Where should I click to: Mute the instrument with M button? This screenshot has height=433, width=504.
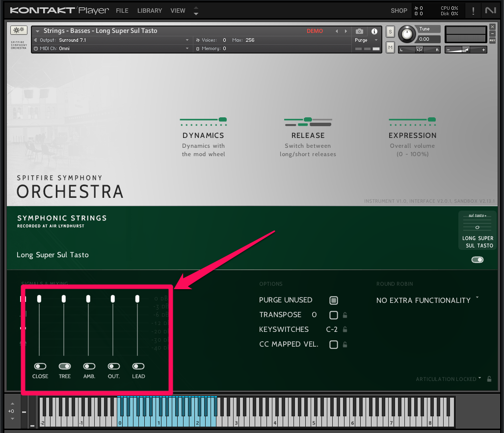(x=390, y=48)
